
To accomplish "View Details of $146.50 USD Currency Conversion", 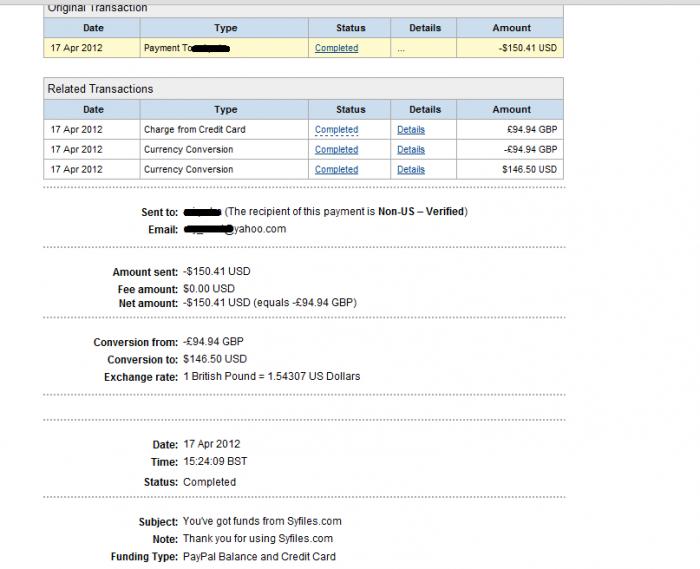I will pyautogui.click(x=410, y=170).
